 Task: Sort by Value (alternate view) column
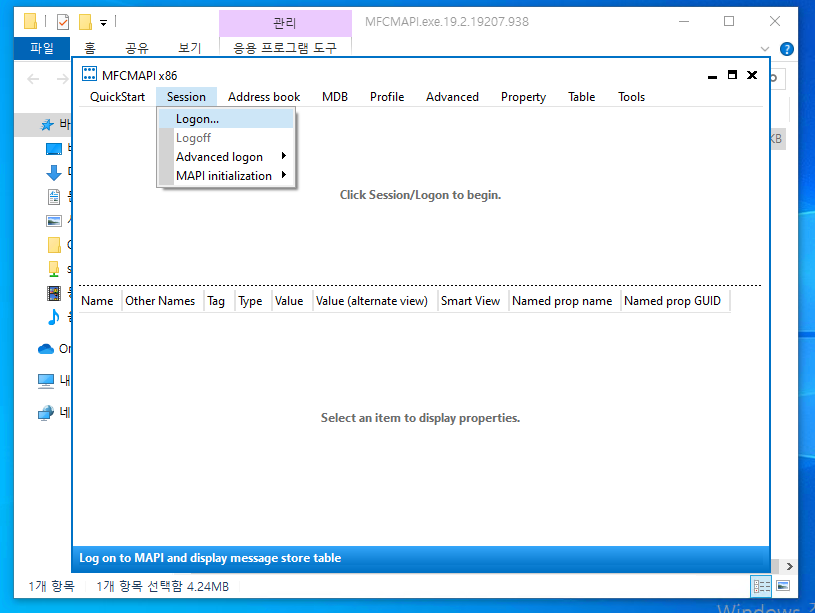pos(375,301)
